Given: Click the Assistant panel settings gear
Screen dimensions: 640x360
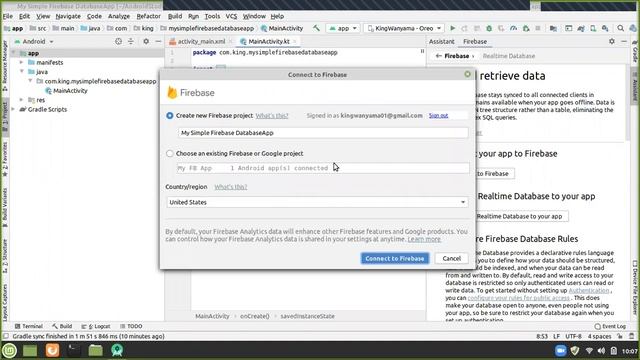Looking at the screenshot, I should pyautogui.click(x=611, y=41).
